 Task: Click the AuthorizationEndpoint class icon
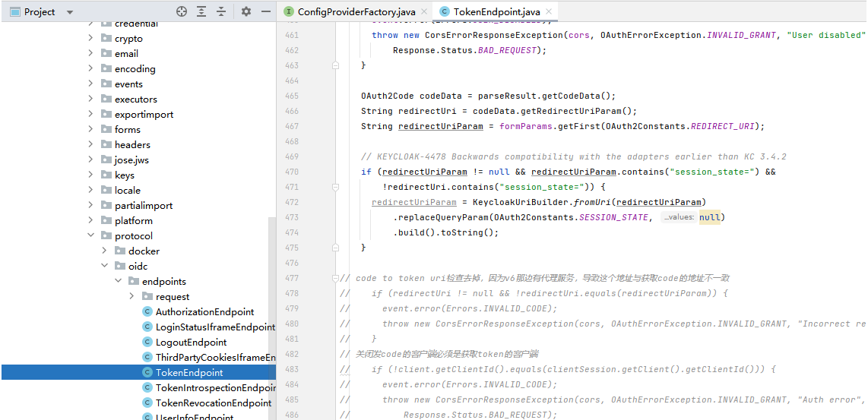tap(147, 311)
